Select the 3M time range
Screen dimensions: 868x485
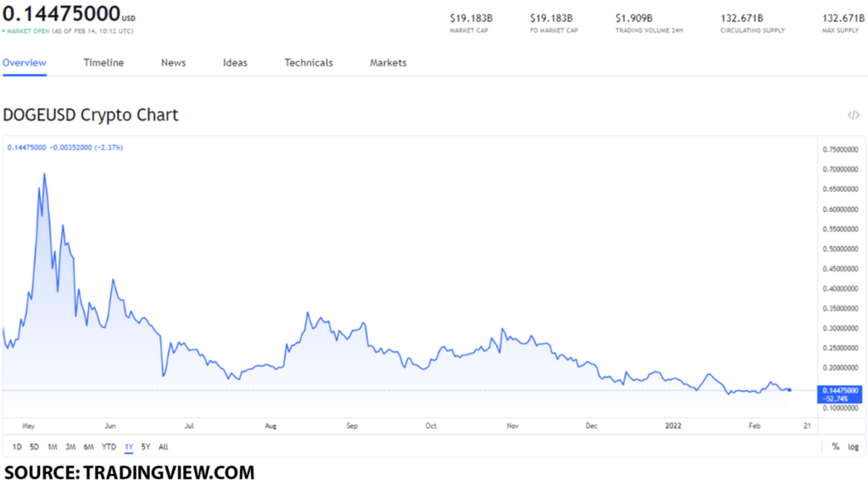pos(70,447)
